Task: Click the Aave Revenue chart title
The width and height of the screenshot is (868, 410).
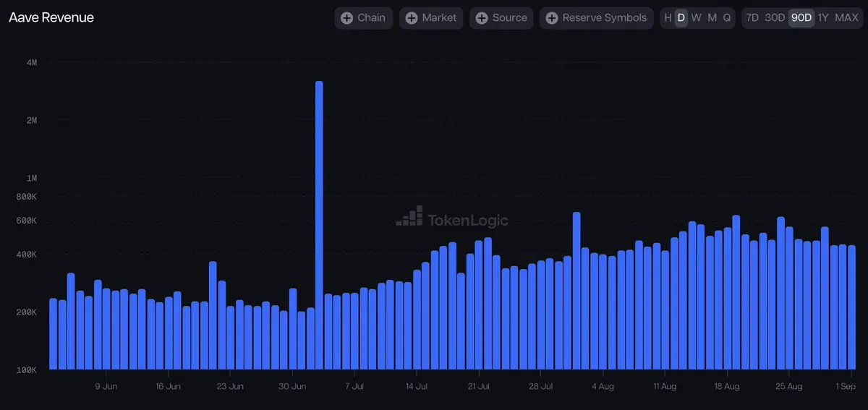Action: 51,17
